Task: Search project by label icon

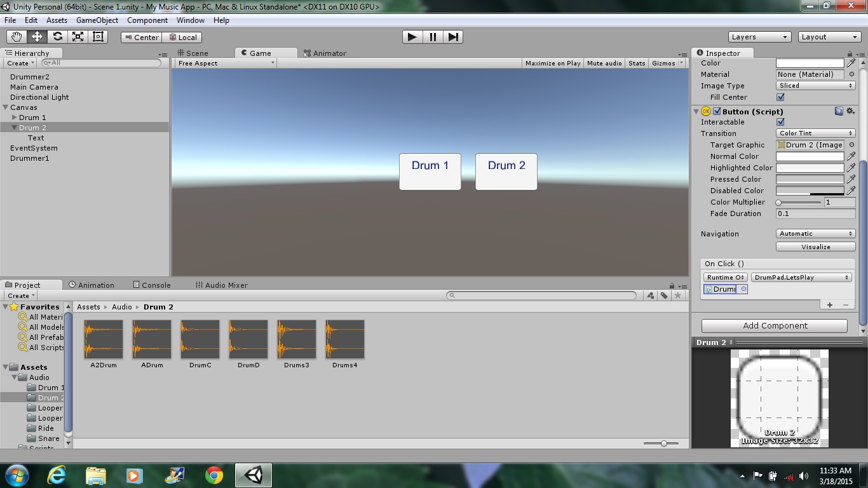Action: [x=664, y=295]
